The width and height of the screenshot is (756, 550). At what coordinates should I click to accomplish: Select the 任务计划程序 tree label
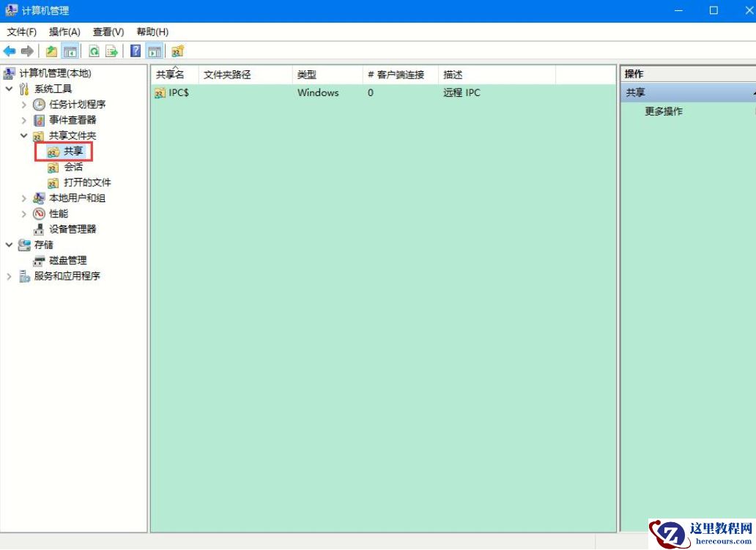(77, 105)
